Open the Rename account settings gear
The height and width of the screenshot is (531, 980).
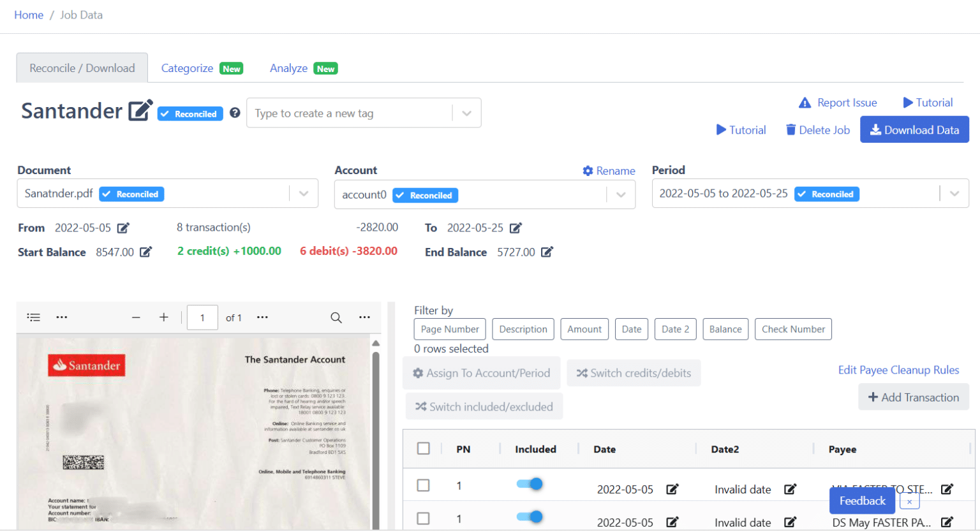pos(588,170)
